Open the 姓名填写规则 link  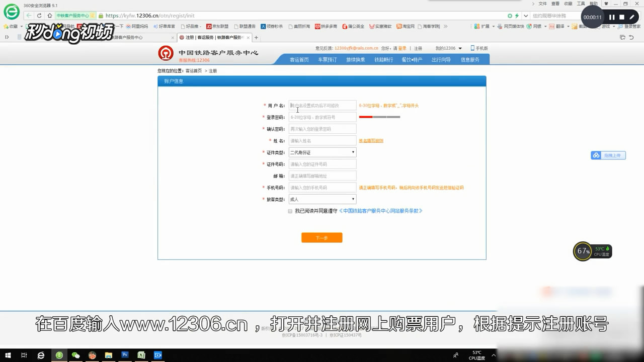(372, 140)
